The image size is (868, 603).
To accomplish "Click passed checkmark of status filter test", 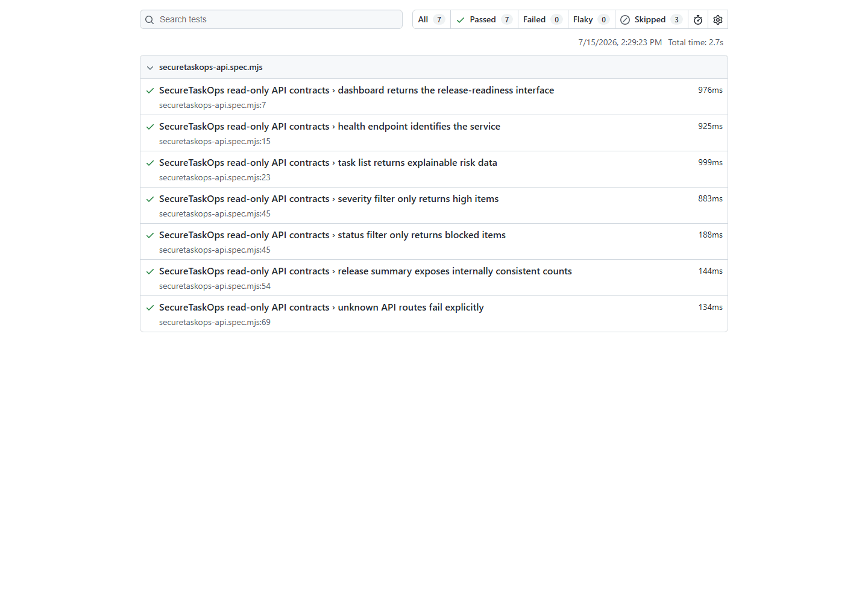I will (150, 236).
